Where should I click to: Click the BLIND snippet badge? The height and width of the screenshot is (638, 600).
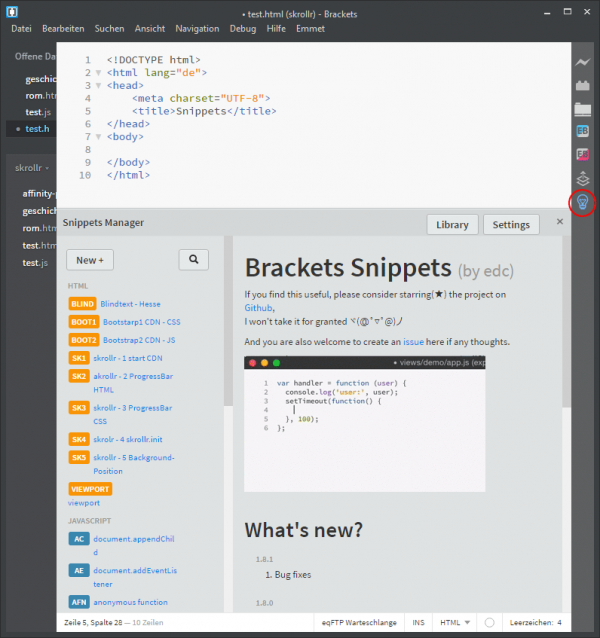tap(83, 304)
